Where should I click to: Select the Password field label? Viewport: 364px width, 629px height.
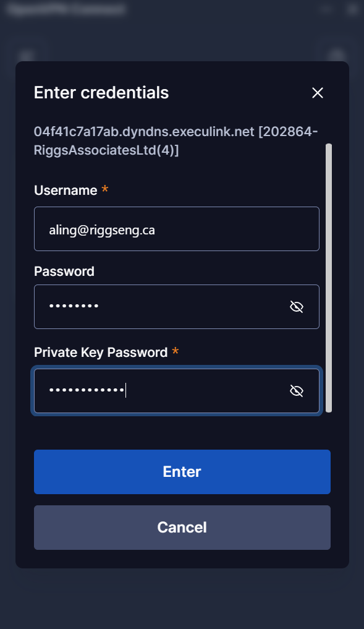(x=64, y=271)
